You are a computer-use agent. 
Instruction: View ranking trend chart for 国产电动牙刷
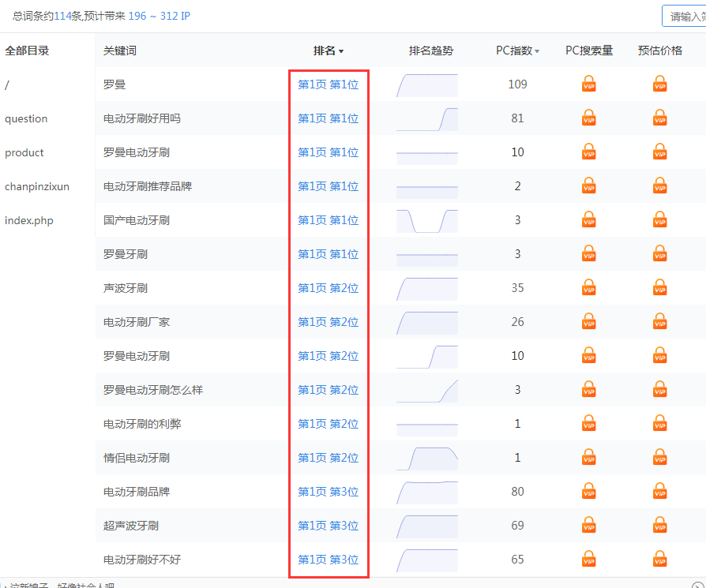426,220
